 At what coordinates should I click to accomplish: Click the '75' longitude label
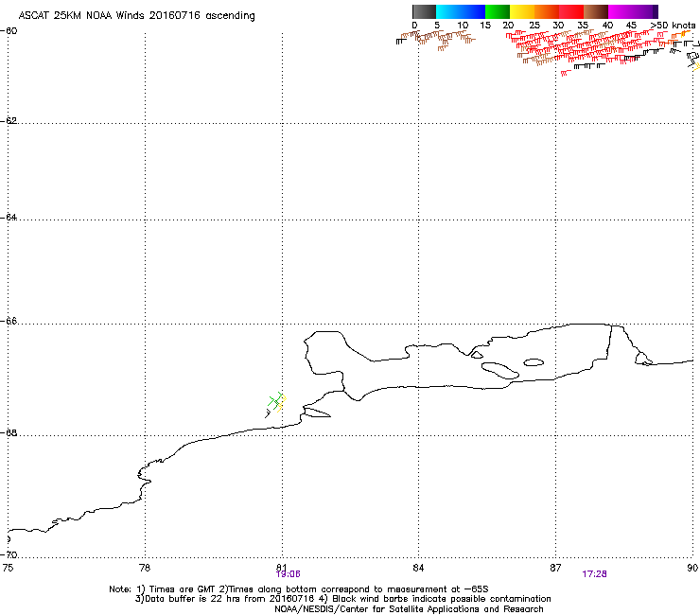pyautogui.click(x=8, y=568)
